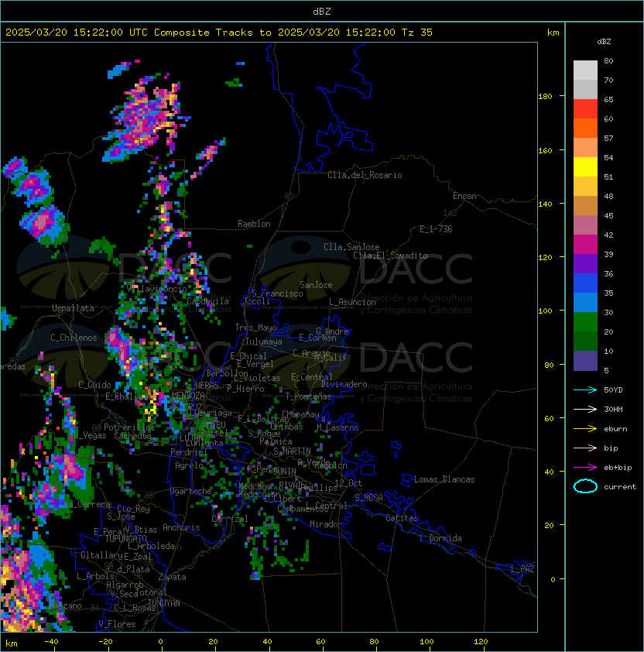Click the 'Zapata' map label
Viewport: 644px width, 652px height.
click(x=172, y=577)
